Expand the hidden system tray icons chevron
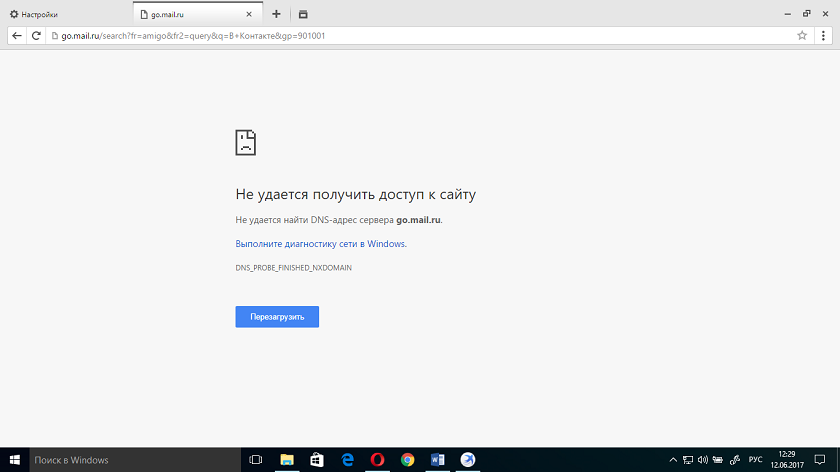840x472 pixels. tap(673, 460)
